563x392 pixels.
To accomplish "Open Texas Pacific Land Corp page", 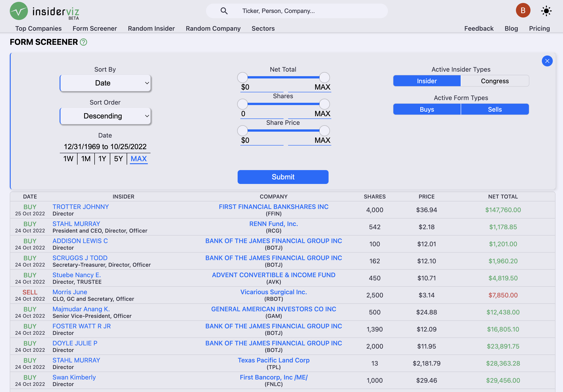I will [x=274, y=360].
